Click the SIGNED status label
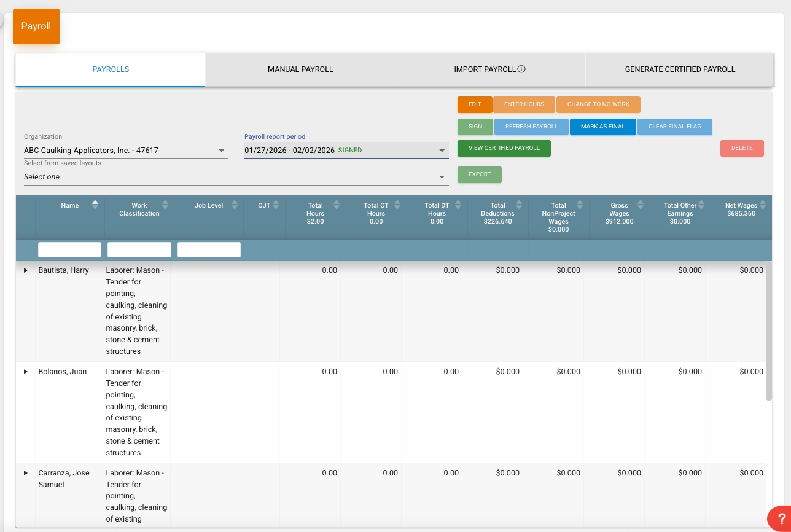The height and width of the screenshot is (532, 791). pos(350,151)
